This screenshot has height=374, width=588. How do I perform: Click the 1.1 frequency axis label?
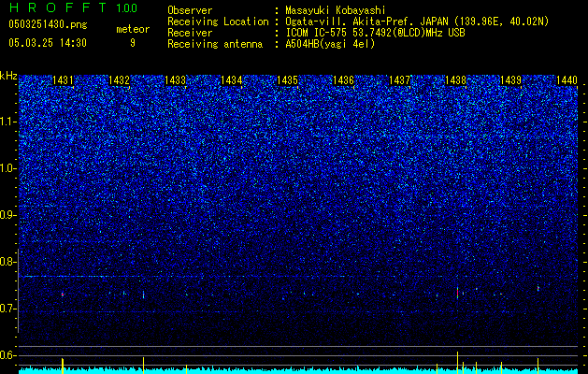7,122
